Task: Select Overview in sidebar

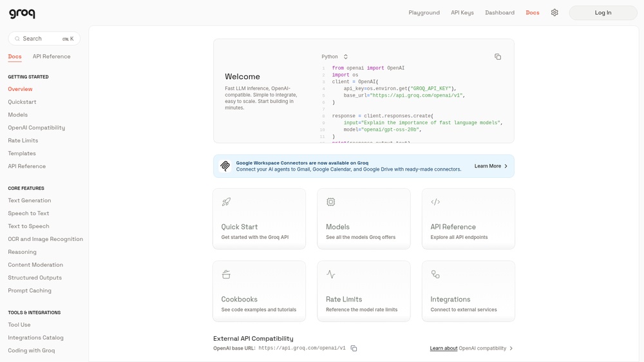Action: tap(20, 89)
